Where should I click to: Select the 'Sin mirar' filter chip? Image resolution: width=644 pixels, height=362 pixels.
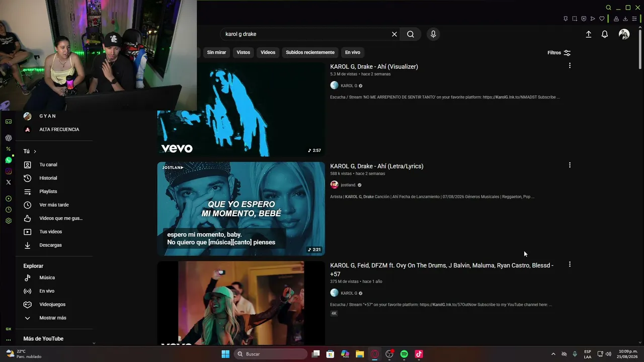point(216,52)
